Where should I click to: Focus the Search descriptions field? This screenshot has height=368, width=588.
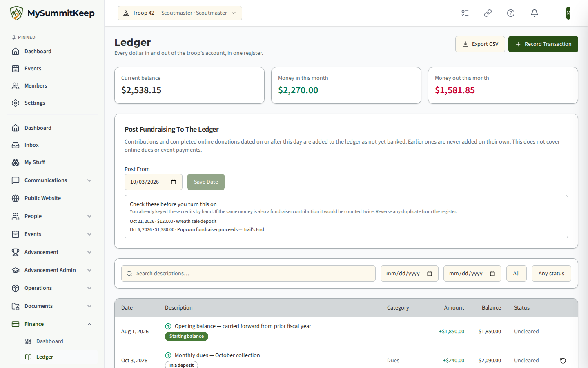click(x=248, y=274)
